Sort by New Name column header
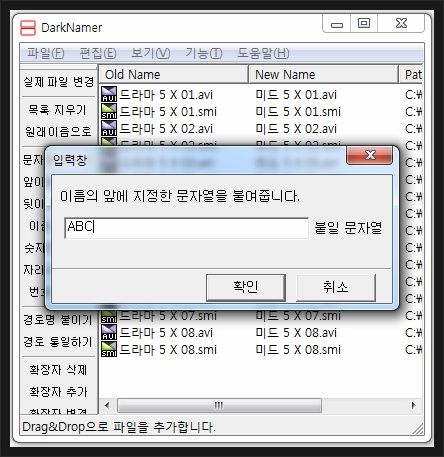Image resolution: width=444 pixels, height=457 pixels. 323,74
